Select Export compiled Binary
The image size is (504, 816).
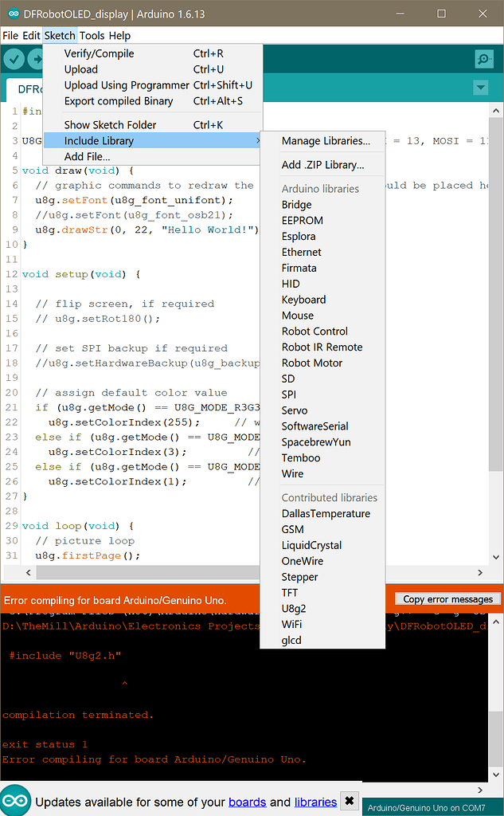152,101
